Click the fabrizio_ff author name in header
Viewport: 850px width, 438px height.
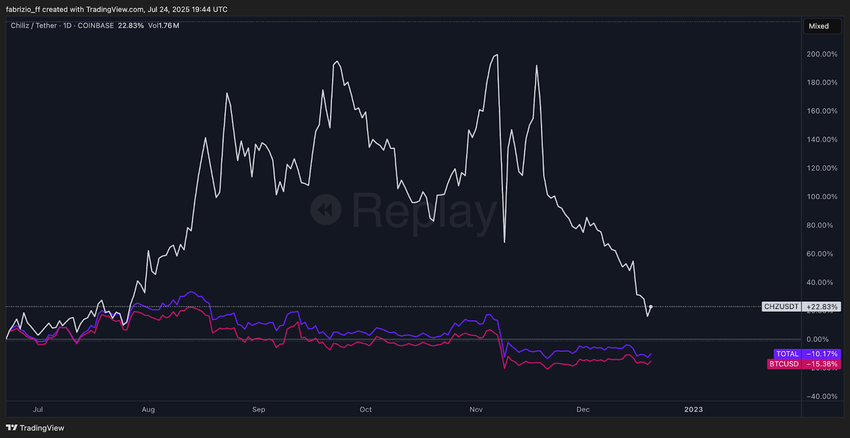point(23,10)
